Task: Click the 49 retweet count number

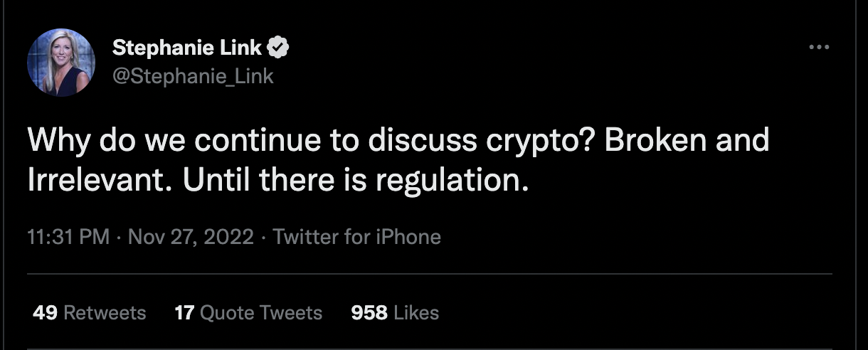Action: [45, 312]
